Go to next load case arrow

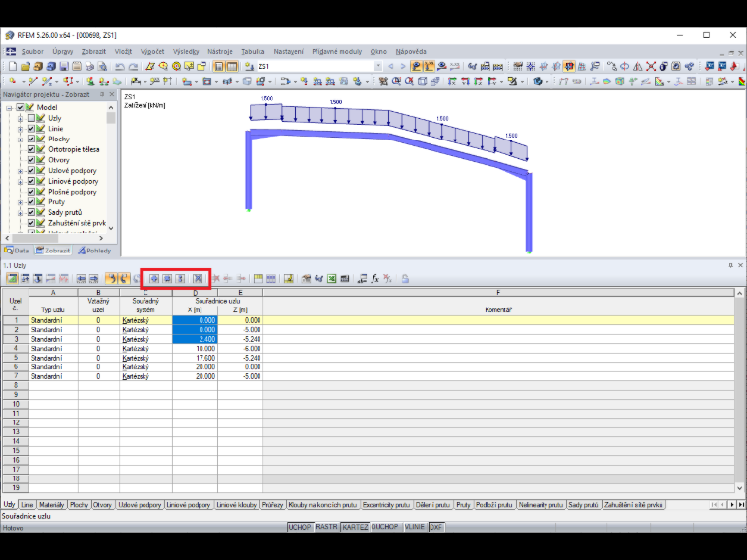coord(403,66)
